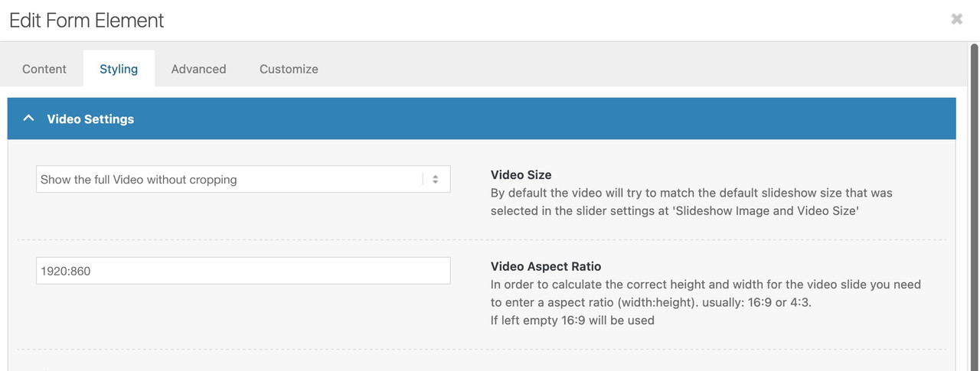Click the Video Aspect Ratio label
This screenshot has width=980, height=371.
[546, 266]
